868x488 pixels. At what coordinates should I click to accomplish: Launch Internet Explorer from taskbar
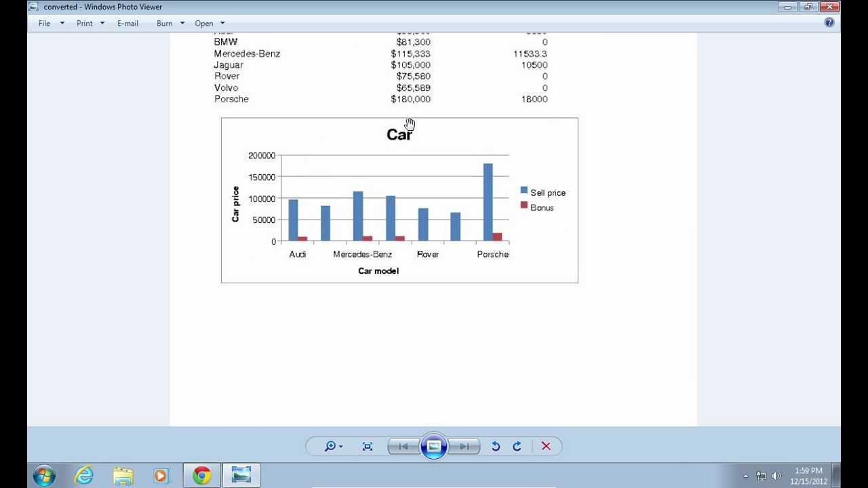click(83, 475)
